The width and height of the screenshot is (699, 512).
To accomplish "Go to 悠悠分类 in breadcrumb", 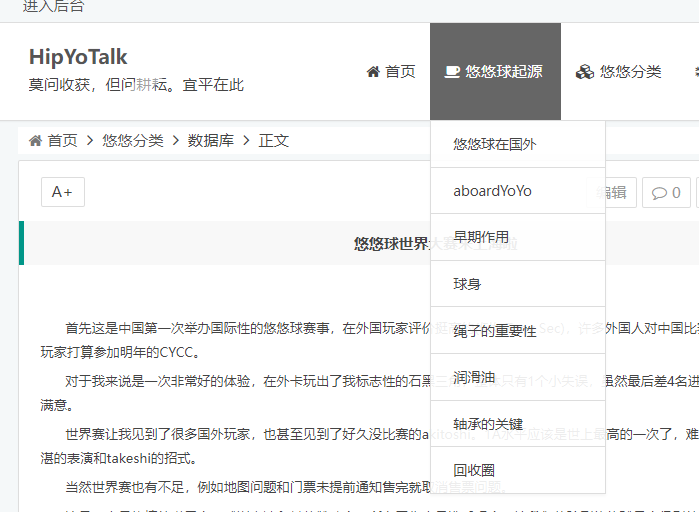I will (133, 141).
